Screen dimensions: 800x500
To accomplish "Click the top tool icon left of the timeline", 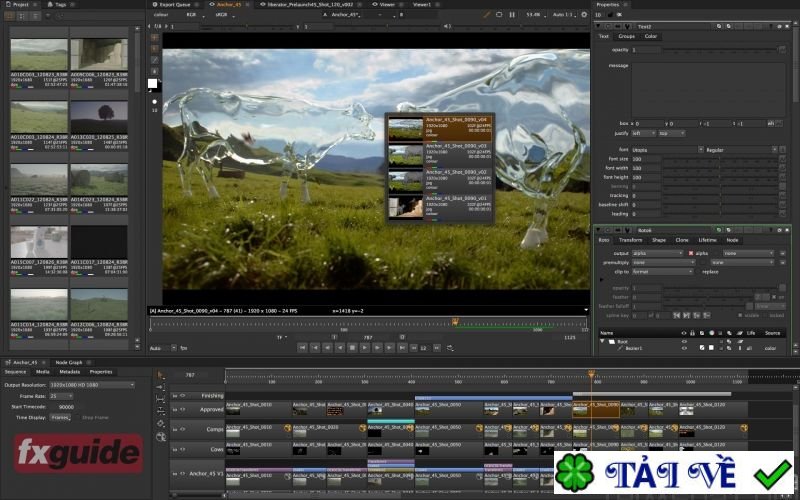I will (x=161, y=376).
